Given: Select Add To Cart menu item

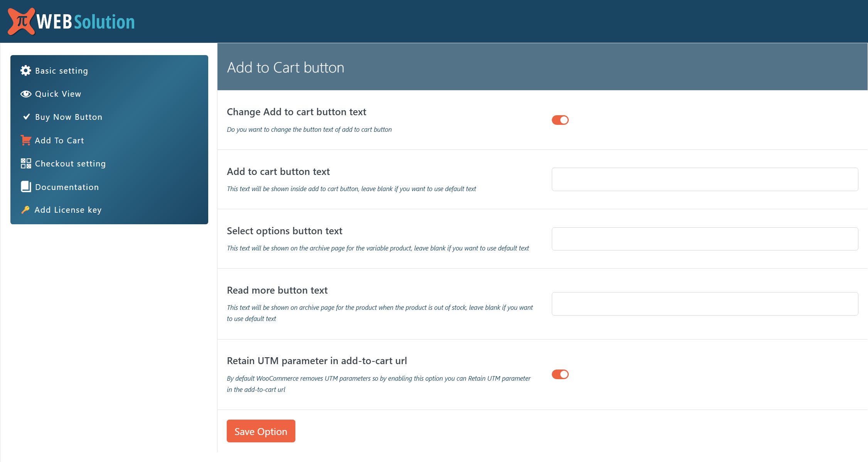Looking at the screenshot, I should tap(59, 141).
